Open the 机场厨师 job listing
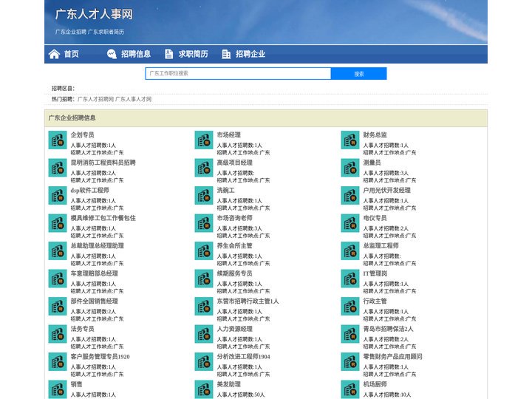 375,384
